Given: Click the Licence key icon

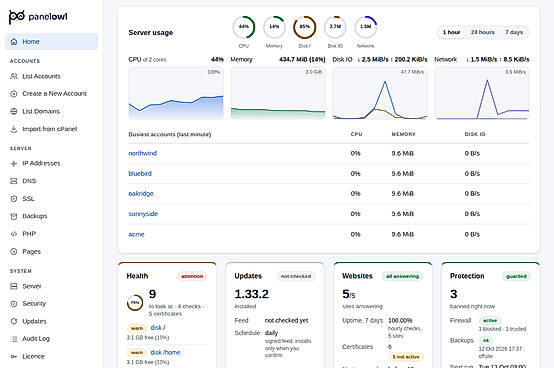Looking at the screenshot, I should (x=14, y=356).
